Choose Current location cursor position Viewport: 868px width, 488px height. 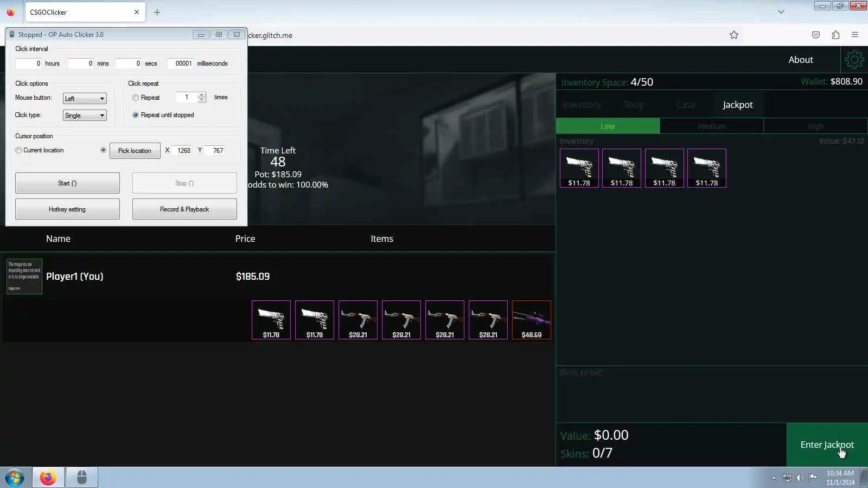[x=18, y=150]
